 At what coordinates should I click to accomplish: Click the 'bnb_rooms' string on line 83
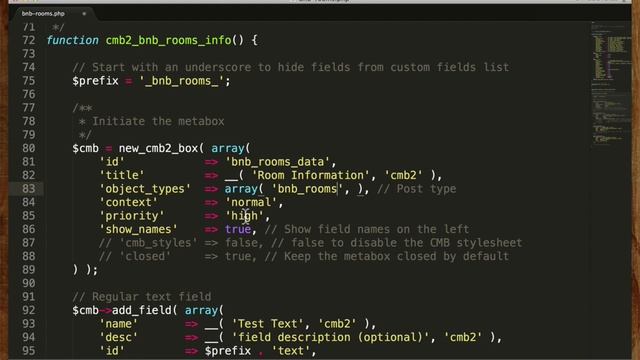tap(307, 189)
